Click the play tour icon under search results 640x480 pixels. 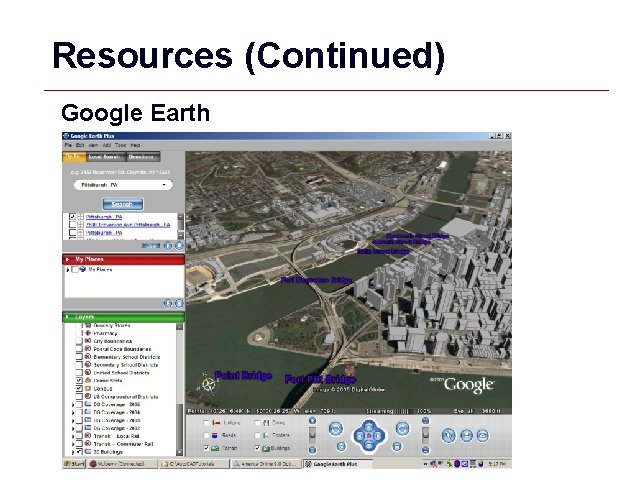click(168, 246)
